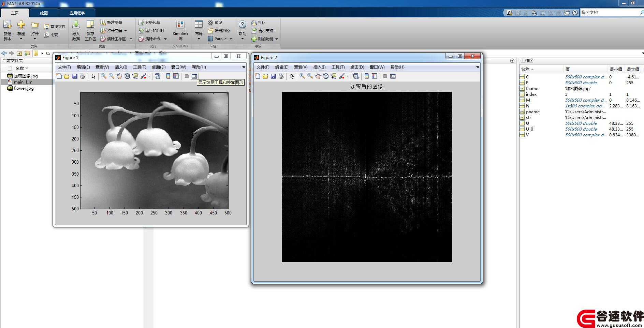This screenshot has height=328, width=644.
Task: Expand Parallel dropdown
Action: point(231,39)
